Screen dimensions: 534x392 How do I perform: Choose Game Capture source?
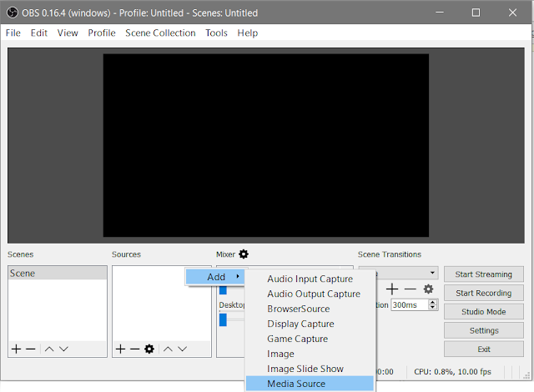[x=310, y=339]
